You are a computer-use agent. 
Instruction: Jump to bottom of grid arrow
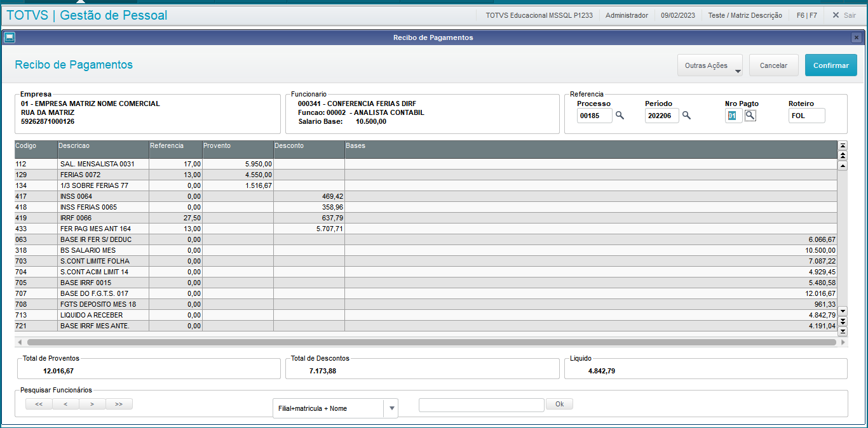[843, 331]
